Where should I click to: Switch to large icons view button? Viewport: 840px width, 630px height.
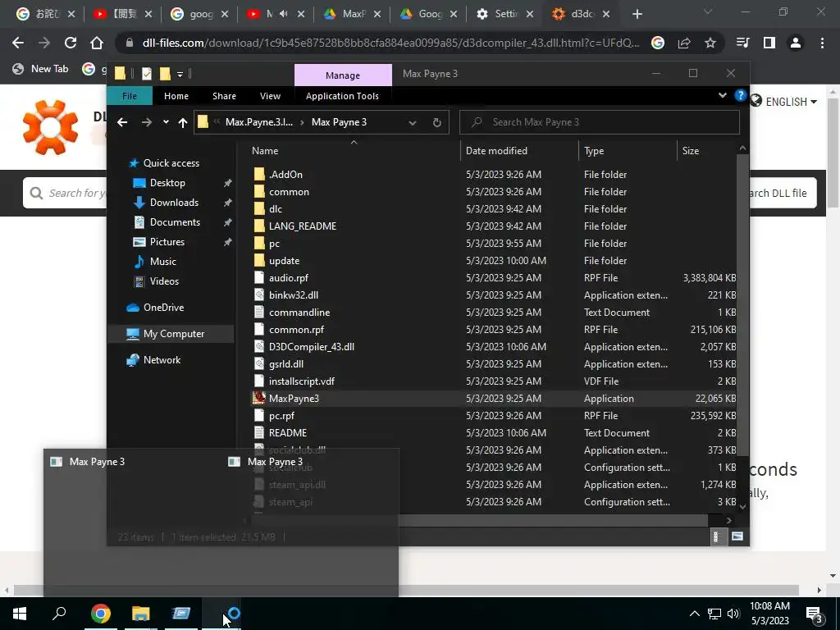point(737,536)
